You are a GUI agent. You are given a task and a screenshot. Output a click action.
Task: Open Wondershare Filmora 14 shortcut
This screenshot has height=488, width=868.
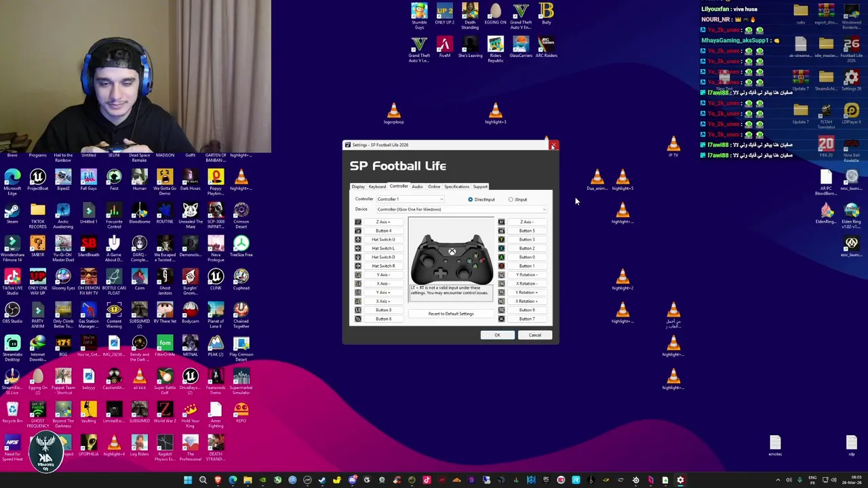[12, 248]
